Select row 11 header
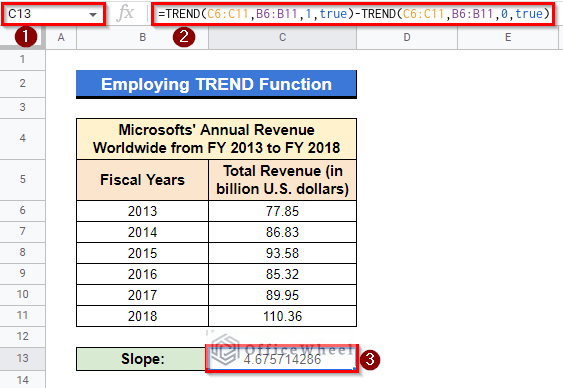This screenshot has width=563, height=388. pyautogui.click(x=23, y=315)
